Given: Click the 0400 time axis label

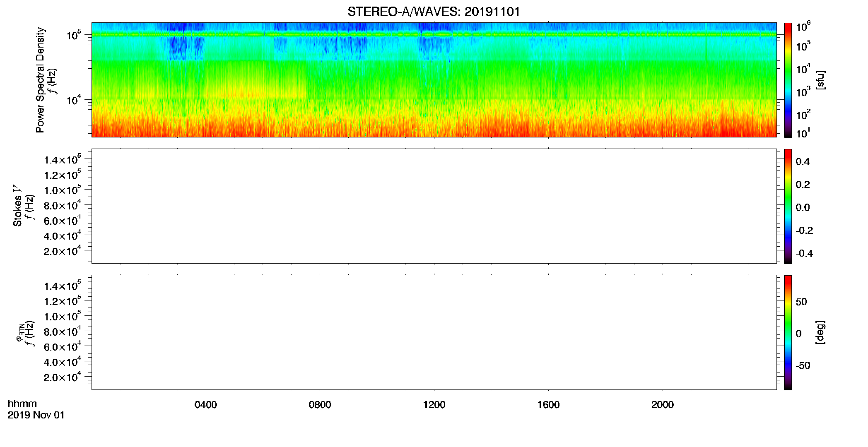Looking at the screenshot, I should (x=206, y=405).
